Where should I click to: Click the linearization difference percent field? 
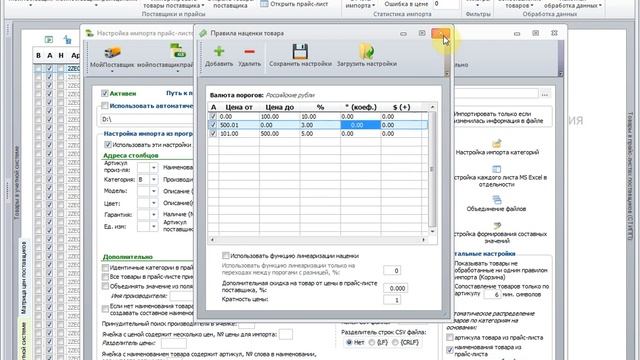(392, 271)
